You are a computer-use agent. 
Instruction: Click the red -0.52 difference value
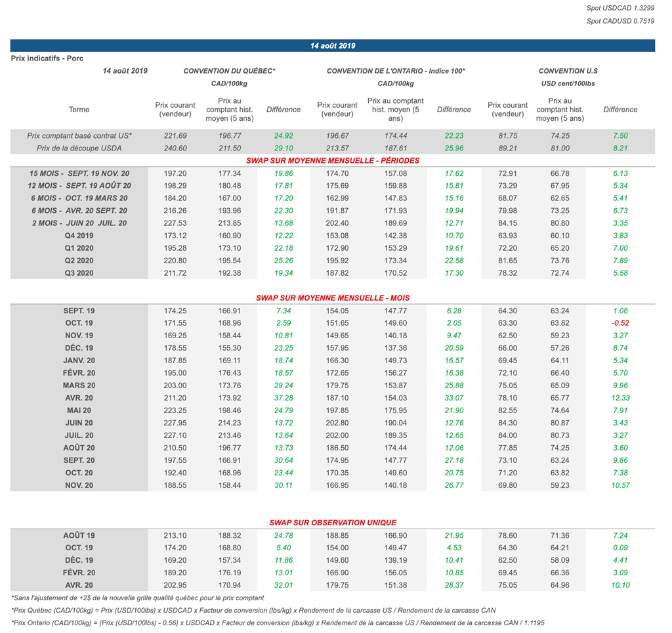coord(619,323)
